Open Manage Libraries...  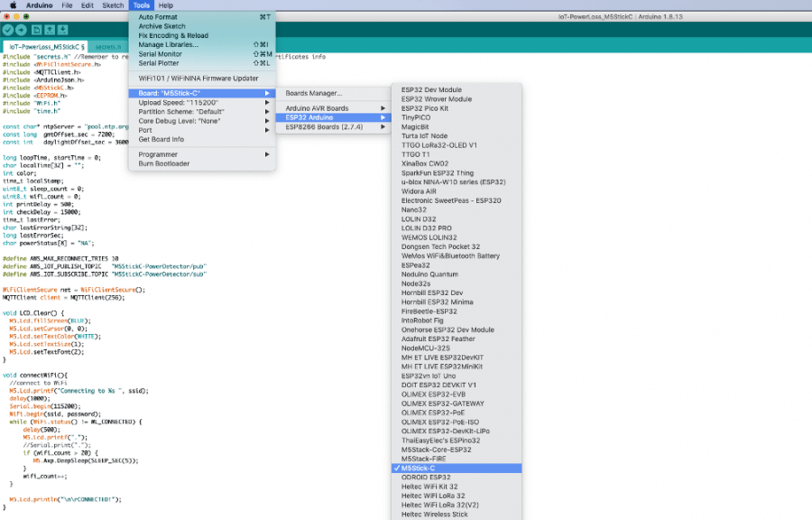(x=202, y=44)
